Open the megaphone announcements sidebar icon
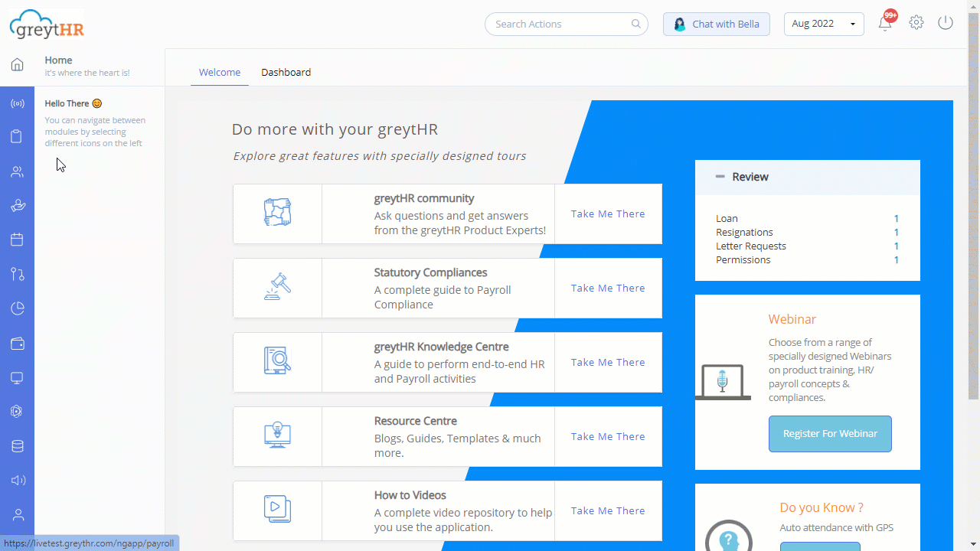 pos(17,481)
